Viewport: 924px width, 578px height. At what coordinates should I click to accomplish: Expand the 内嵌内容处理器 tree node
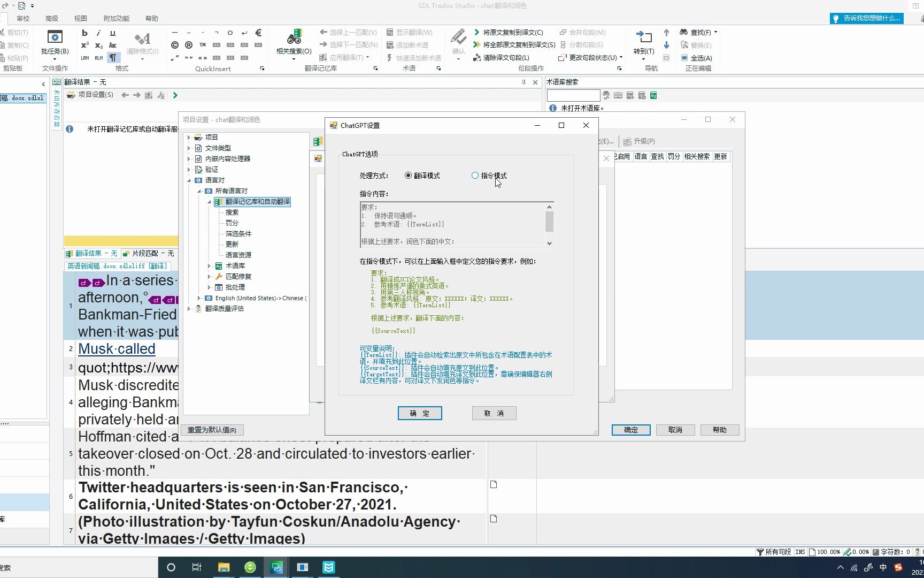189,159
